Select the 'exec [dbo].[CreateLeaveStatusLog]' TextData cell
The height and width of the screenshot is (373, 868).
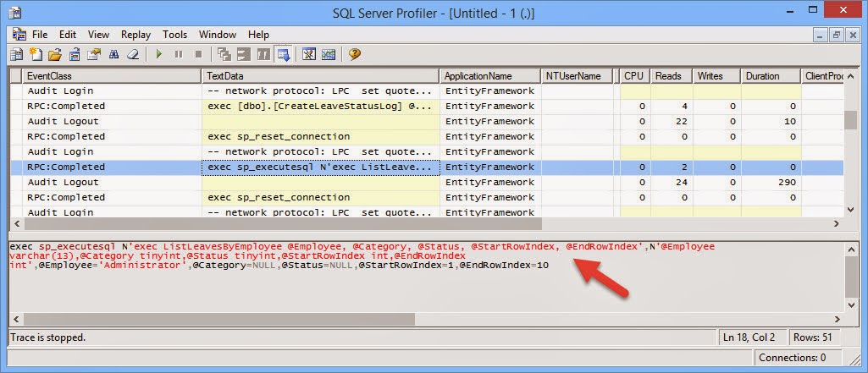coord(320,106)
